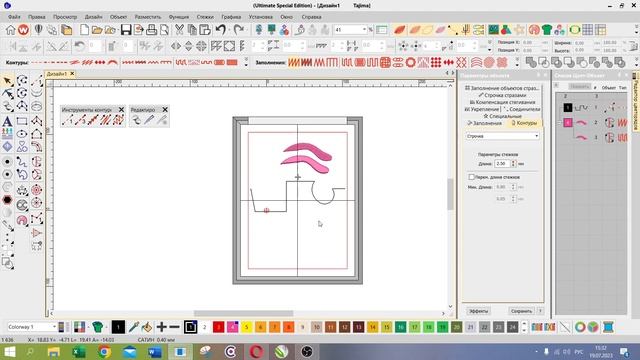Image resolution: width=640 pixels, height=360 pixels.
Task: Click the Print Preview icon
Action: coord(164,30)
